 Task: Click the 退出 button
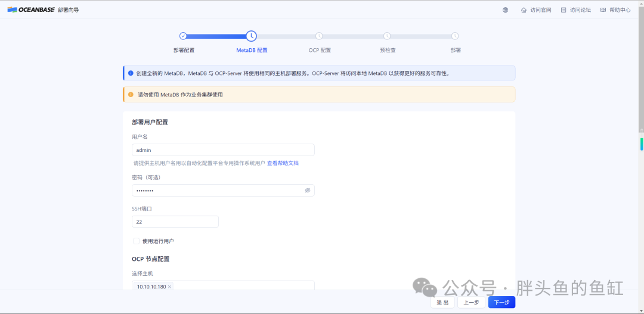click(x=442, y=303)
